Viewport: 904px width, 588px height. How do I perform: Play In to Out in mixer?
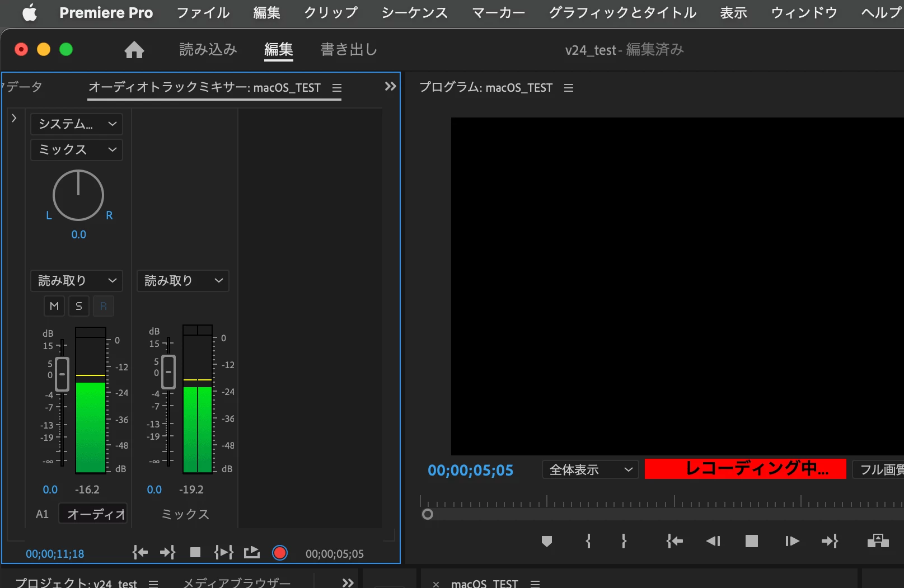coord(223,553)
